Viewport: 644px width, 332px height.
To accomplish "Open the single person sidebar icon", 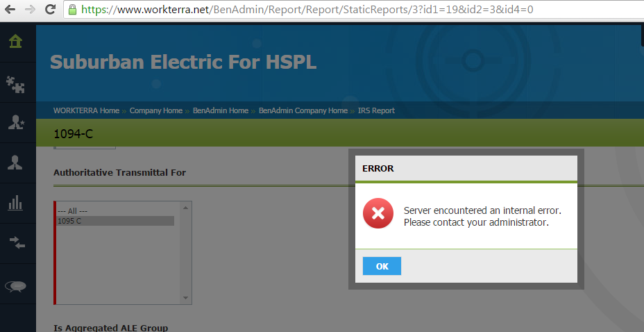I will [15, 163].
